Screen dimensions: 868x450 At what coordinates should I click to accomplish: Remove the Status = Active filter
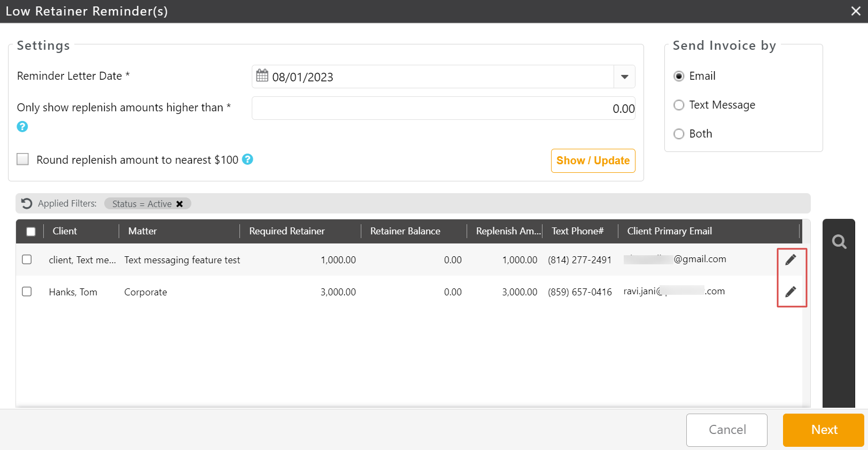pos(180,204)
